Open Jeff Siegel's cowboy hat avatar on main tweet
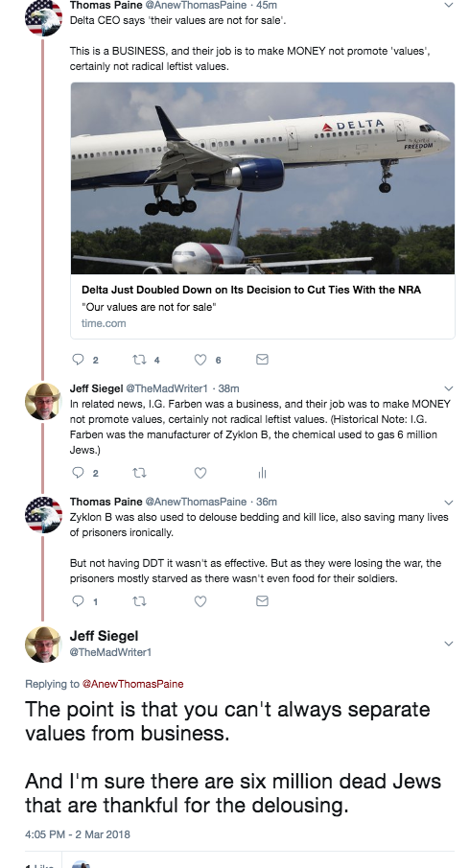 coord(43,644)
